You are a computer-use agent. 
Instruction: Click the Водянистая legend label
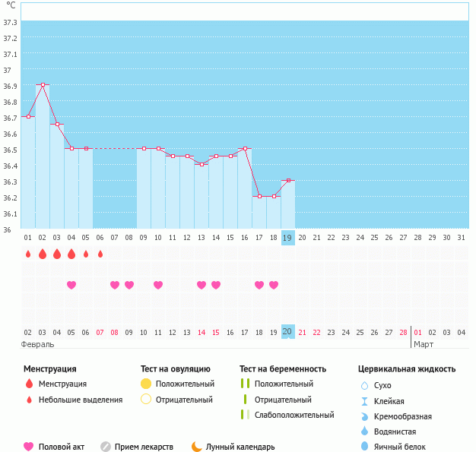396,431
